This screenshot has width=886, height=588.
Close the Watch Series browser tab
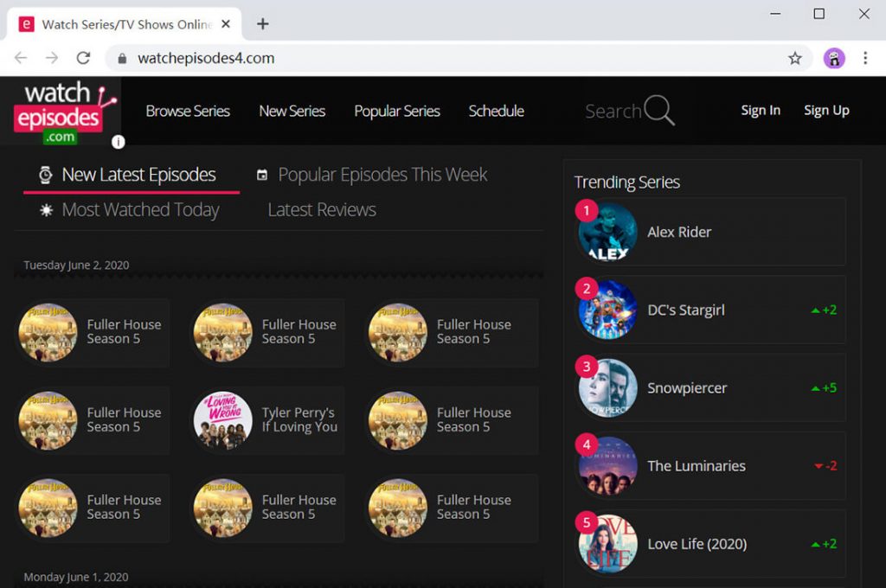tap(226, 23)
